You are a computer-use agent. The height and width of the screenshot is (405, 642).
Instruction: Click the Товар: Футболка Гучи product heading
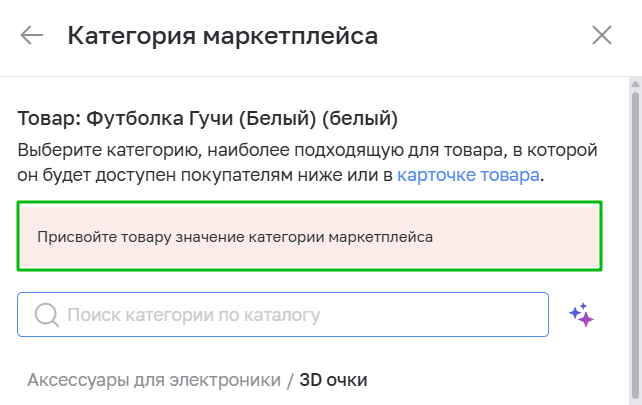208,119
